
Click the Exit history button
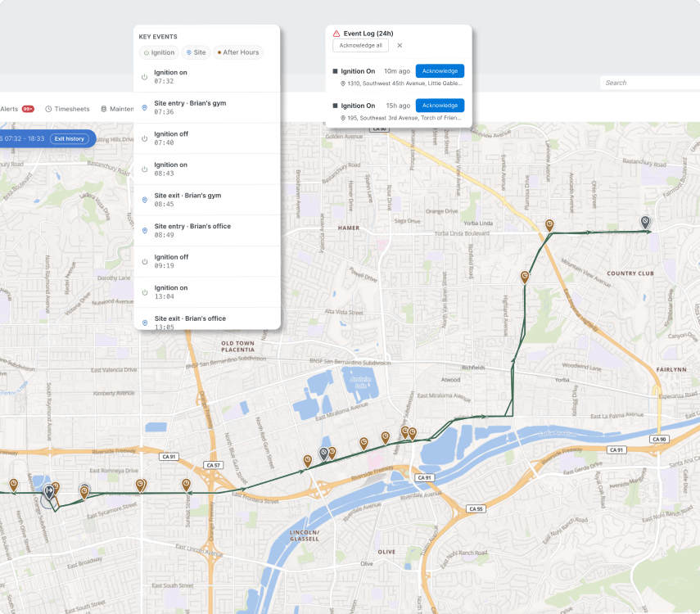[x=70, y=139]
